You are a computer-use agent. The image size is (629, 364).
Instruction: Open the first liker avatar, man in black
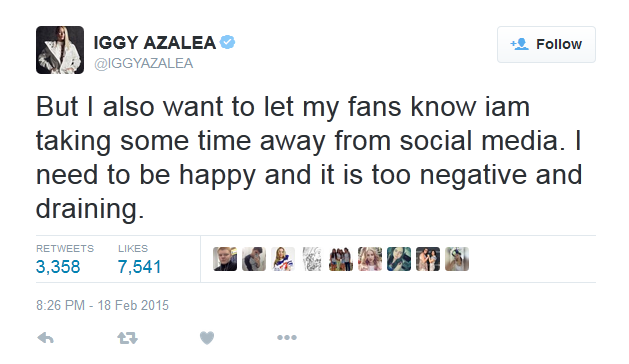point(225,259)
